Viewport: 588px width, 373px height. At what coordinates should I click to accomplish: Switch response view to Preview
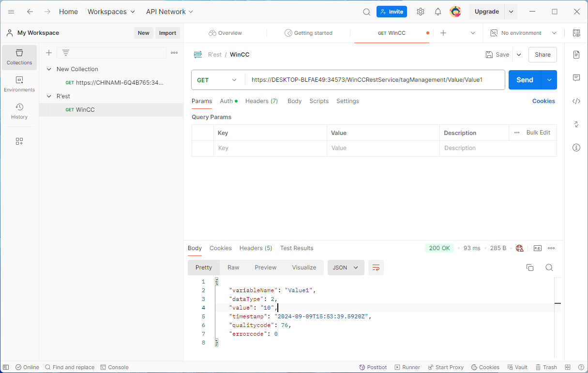(266, 268)
